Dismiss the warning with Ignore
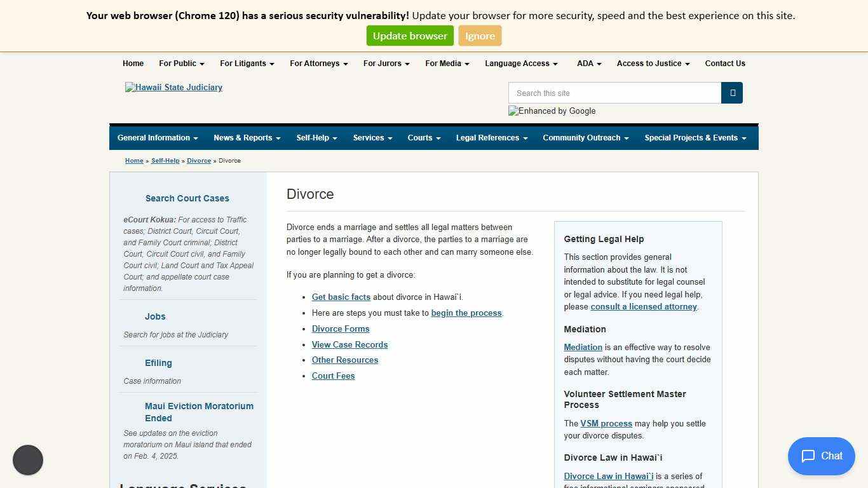This screenshot has width=868, height=488. [x=480, y=36]
